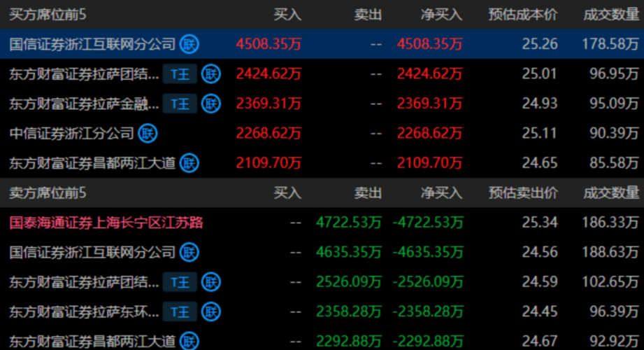
Task: Select estimated cost price 25.01
Action: 540,74
